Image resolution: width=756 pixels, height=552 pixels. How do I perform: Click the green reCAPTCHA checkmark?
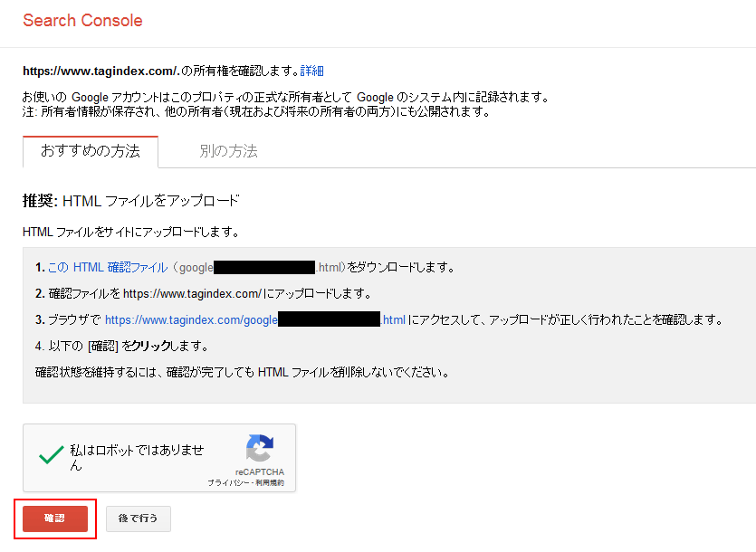click(51, 456)
